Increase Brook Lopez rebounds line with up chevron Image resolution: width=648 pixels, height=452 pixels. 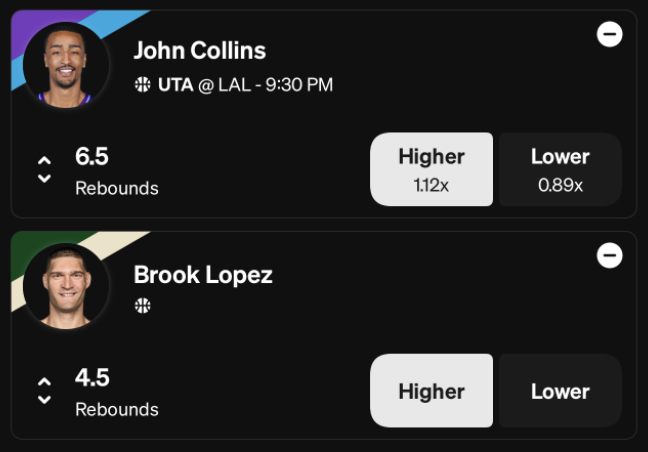[x=45, y=381]
